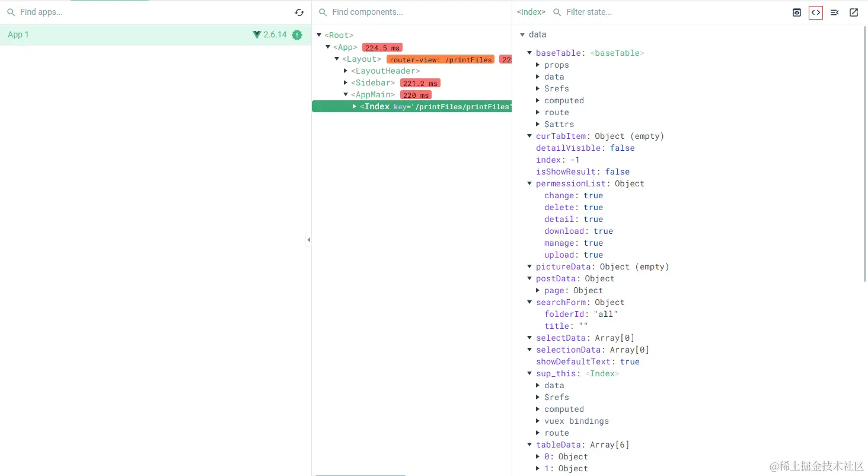Click the Find components search field

pos(415,12)
